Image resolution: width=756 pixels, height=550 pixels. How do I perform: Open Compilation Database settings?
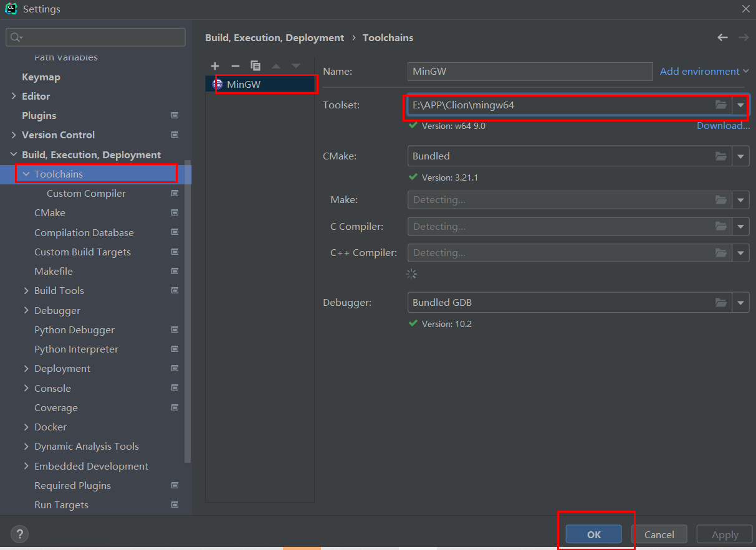[x=84, y=232]
